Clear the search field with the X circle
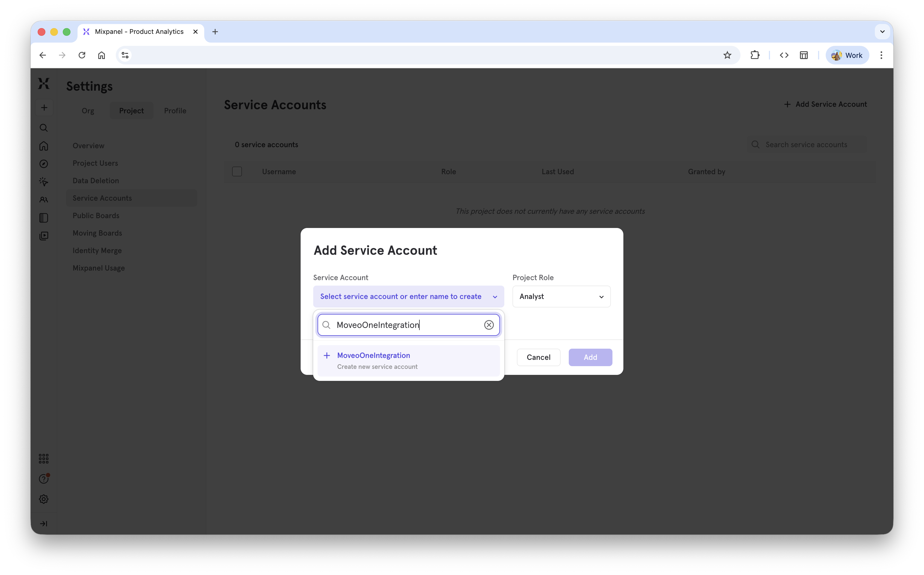The width and height of the screenshot is (924, 575). [x=488, y=325]
